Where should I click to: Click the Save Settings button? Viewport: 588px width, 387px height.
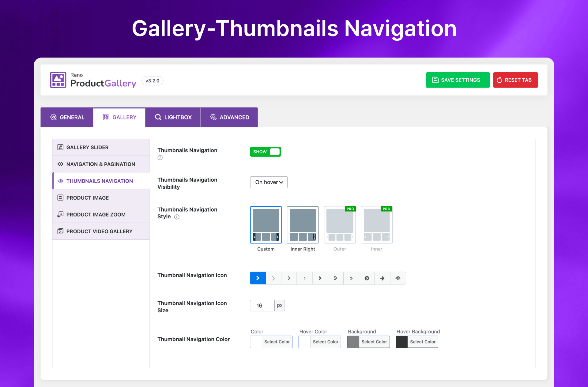pos(458,80)
